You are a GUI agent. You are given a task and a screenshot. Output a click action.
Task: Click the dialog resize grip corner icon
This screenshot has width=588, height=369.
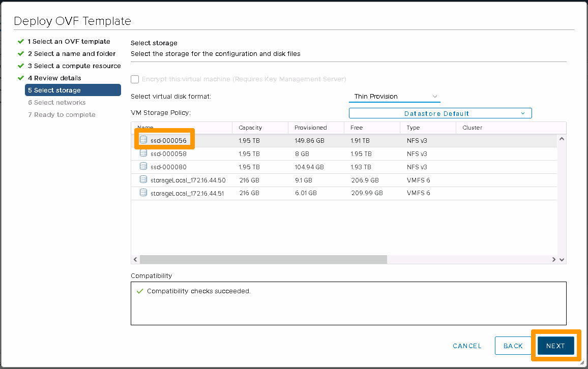click(581, 362)
